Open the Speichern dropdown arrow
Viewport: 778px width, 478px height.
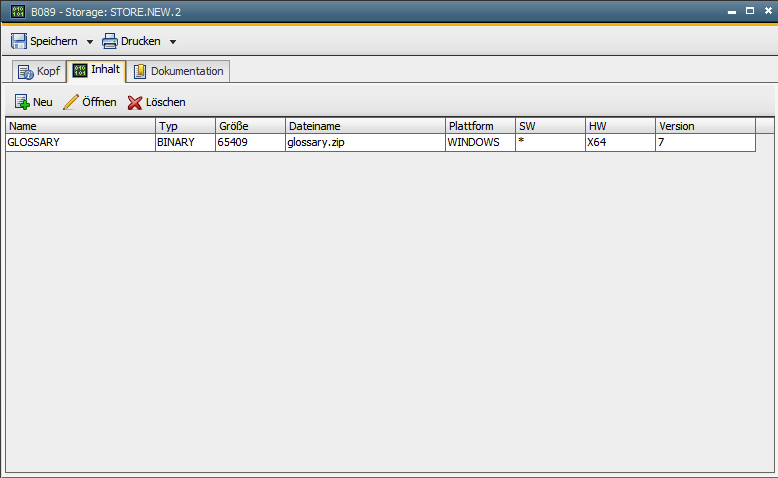pos(90,42)
